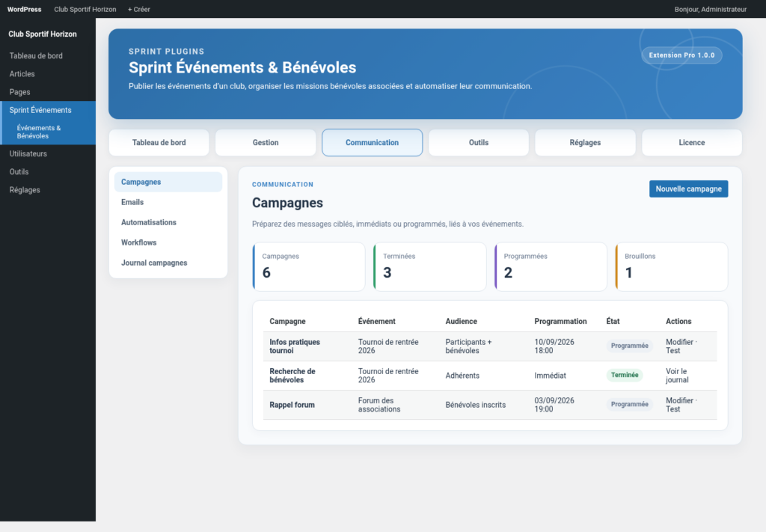
Task: Open the Recherche de bénévoles campaign
Action: pos(292,376)
